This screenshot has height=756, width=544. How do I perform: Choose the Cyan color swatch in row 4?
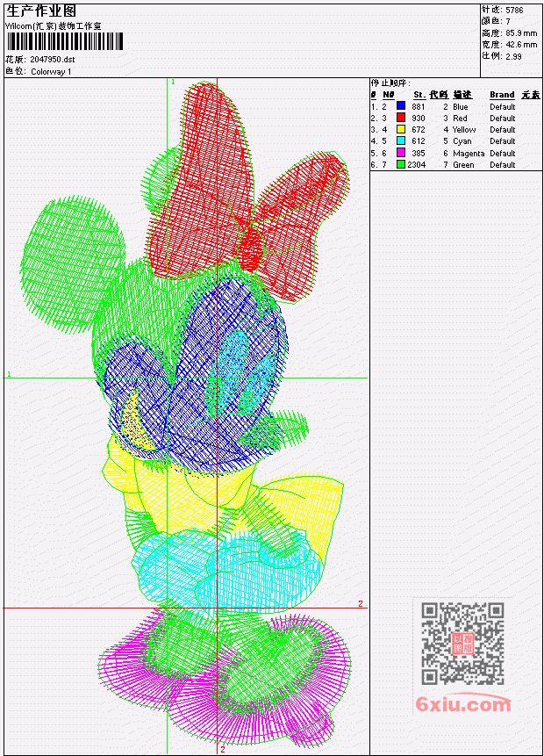tap(400, 140)
